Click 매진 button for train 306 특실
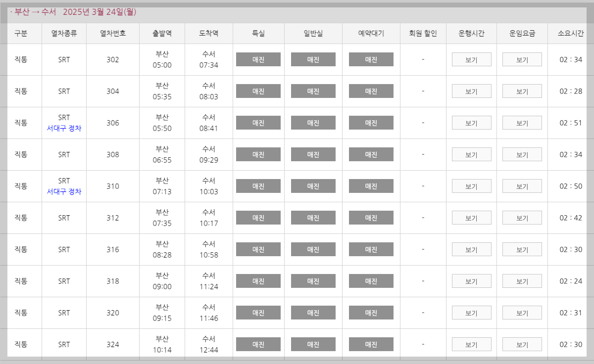This screenshot has height=364, width=594. coord(258,122)
